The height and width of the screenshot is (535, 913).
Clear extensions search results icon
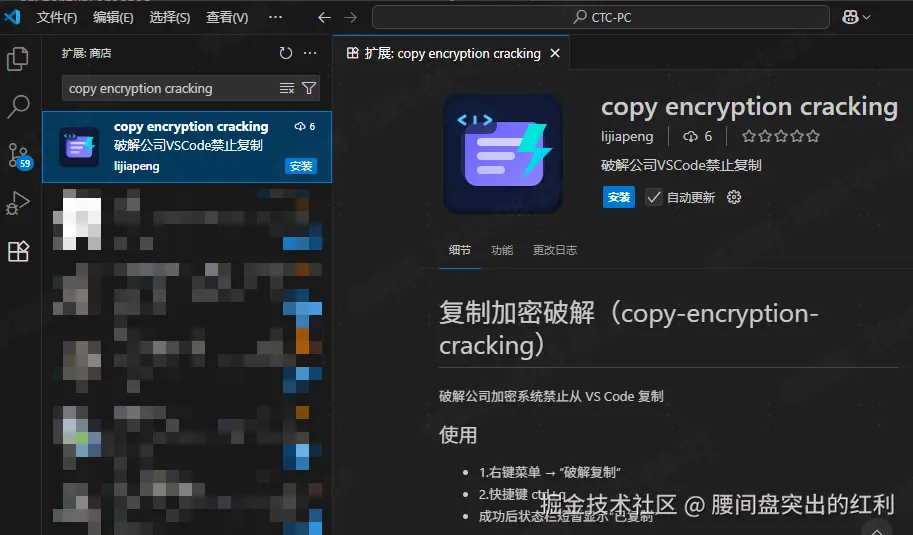coord(287,88)
